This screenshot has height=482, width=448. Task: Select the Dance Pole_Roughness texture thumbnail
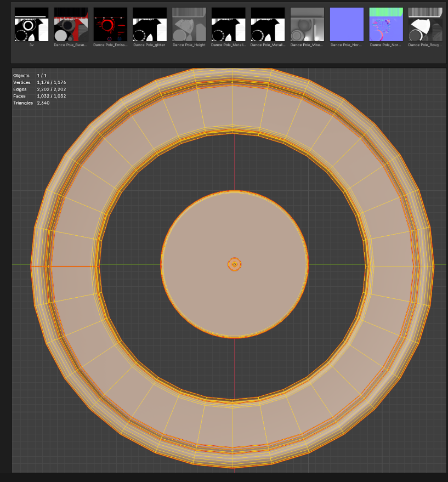(x=426, y=24)
